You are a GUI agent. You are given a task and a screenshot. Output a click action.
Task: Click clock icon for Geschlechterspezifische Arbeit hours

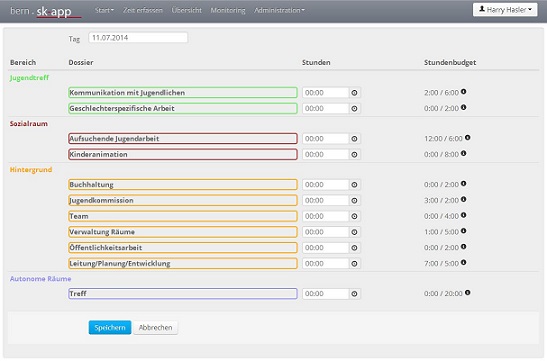point(354,108)
